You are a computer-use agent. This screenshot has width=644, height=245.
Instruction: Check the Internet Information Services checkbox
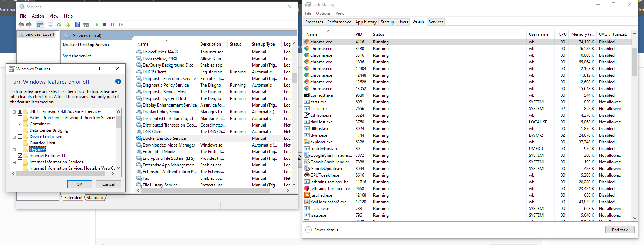tap(20, 162)
